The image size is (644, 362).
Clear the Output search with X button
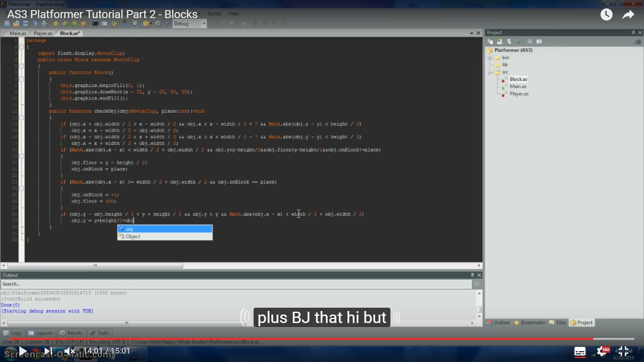[x=477, y=284]
